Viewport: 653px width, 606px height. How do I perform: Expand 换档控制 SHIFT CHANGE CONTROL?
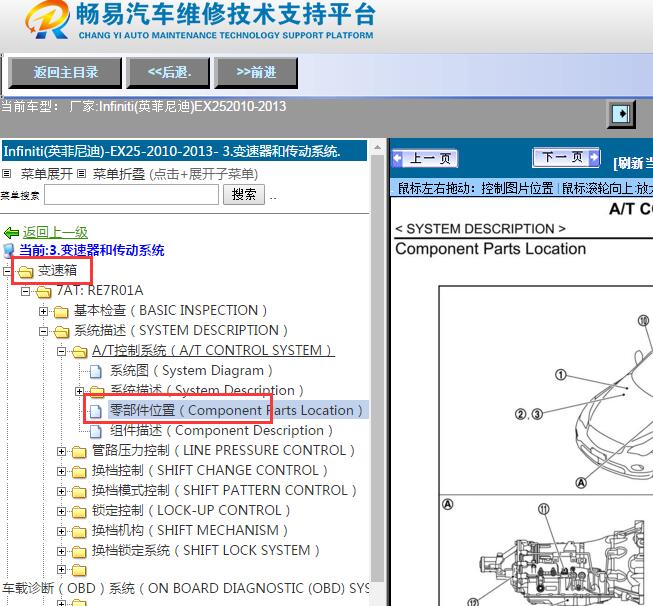point(61,471)
